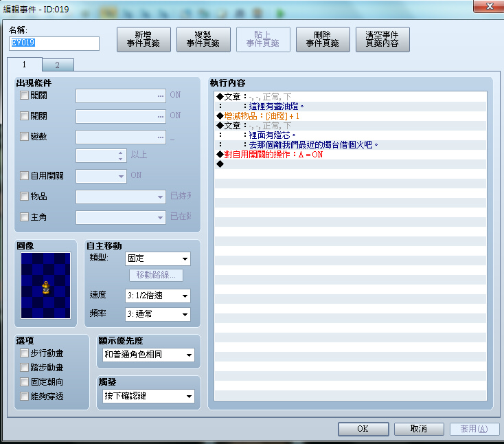Select event page tab 1
This screenshot has width=504, height=444.
pos(25,65)
